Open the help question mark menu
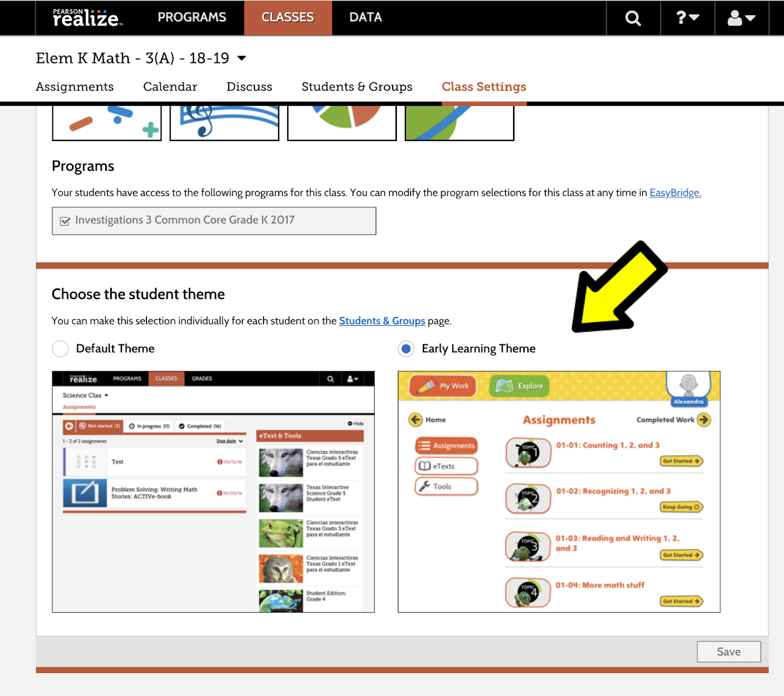The image size is (784, 696). point(687,18)
